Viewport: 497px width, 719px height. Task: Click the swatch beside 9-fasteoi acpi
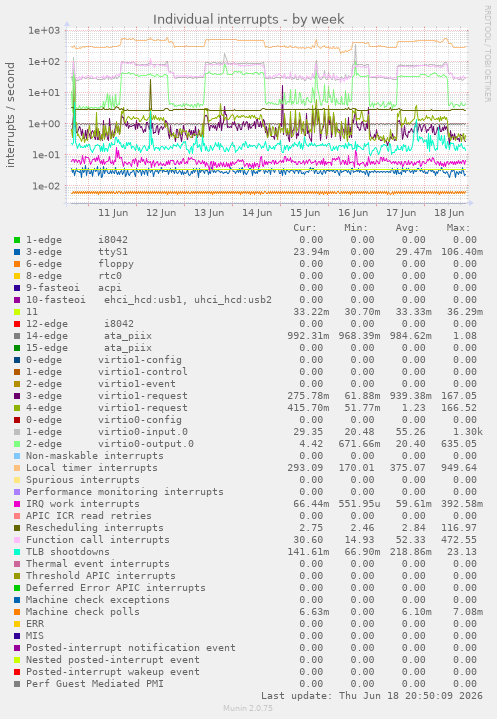[17, 288]
